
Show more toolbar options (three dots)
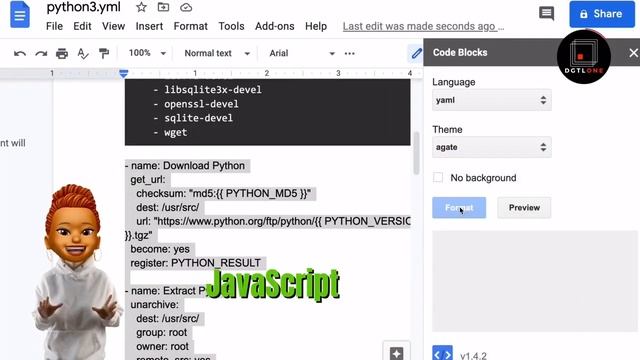tap(349, 53)
